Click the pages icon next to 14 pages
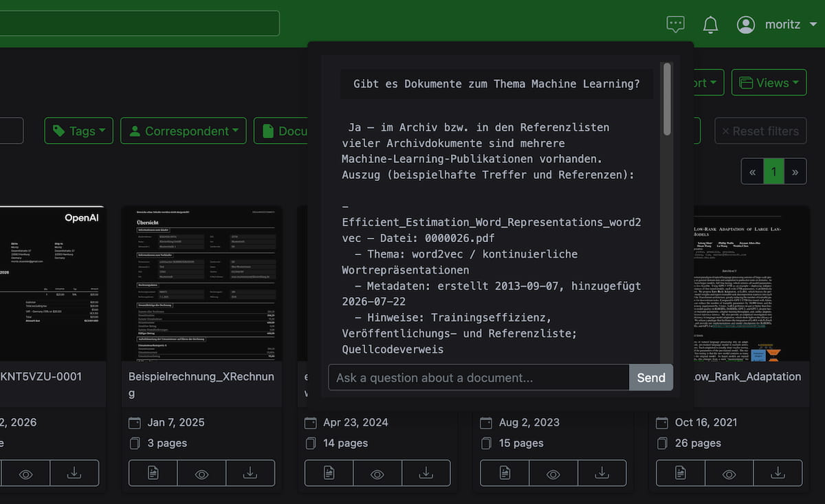 tap(311, 443)
